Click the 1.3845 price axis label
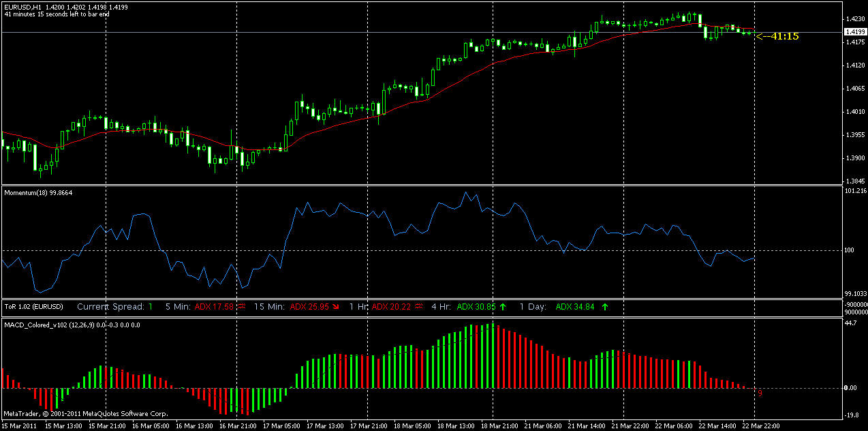Viewport: 868px width, 431px height. (854, 181)
